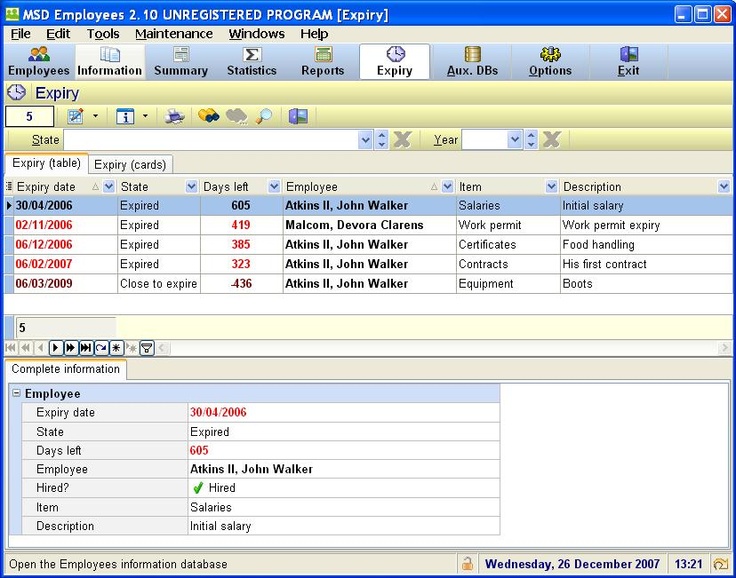Click the asterisk bookmark navigator button
This screenshot has width=736, height=578.
[116, 348]
